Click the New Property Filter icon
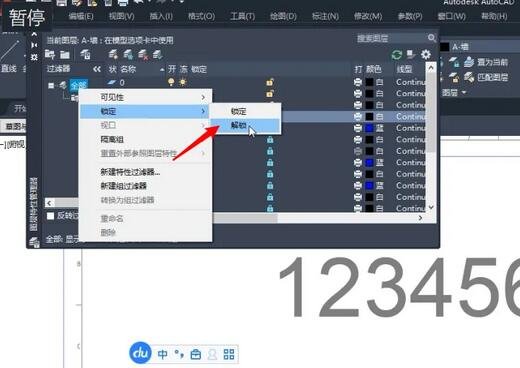Image resolution: width=520 pixels, height=368 pixels. (50, 54)
